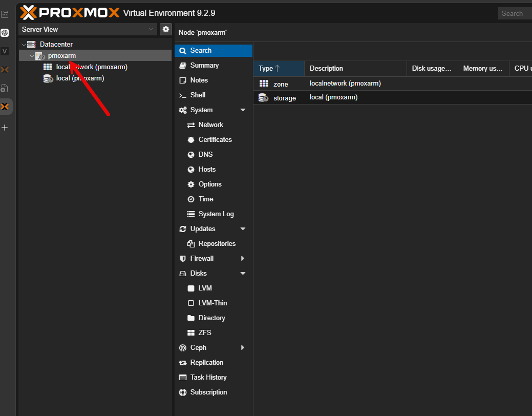Click the folder icon next to Directory
Screen dimensions: 532x416
[191, 318]
